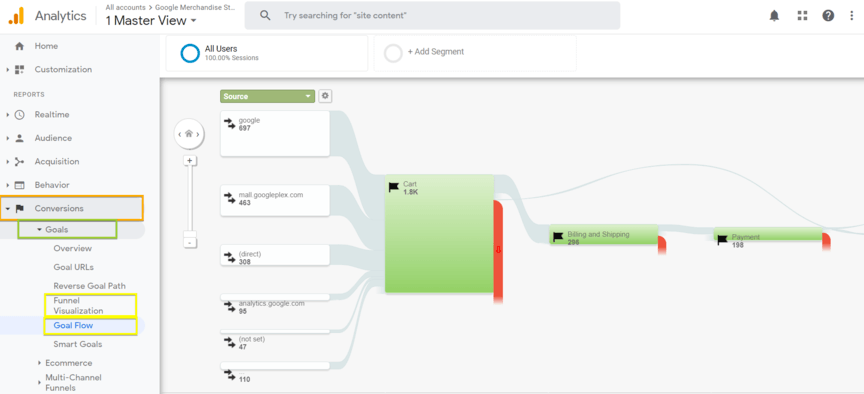Image resolution: width=864 pixels, height=394 pixels.
Task: Click the Payment red drop-off bar
Action: click(x=827, y=241)
